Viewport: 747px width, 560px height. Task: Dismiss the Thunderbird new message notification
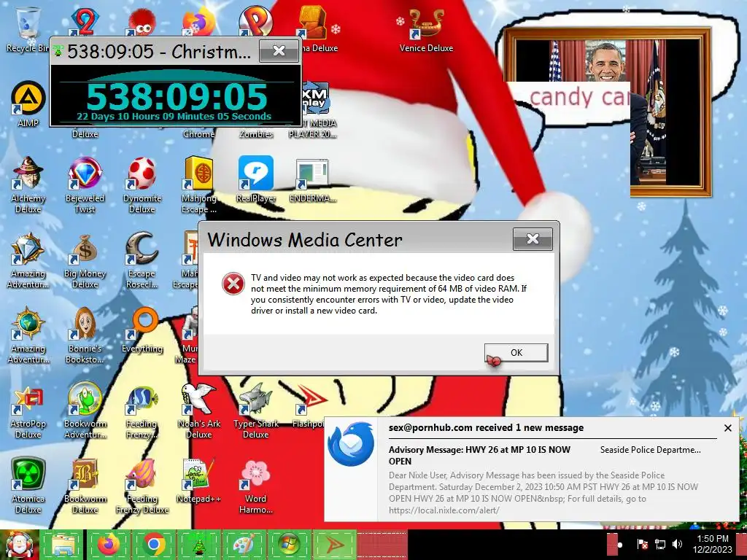tap(727, 428)
